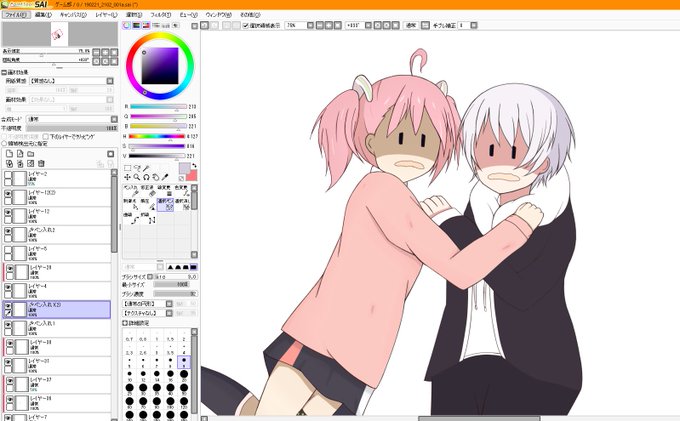Select the lasso selection tool
Viewport: 680px width, 421px height.
(137, 168)
